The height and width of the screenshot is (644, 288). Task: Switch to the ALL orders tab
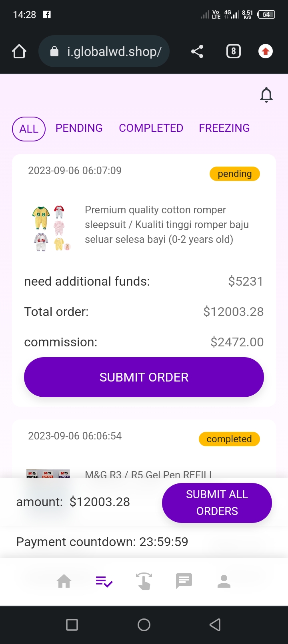(29, 129)
